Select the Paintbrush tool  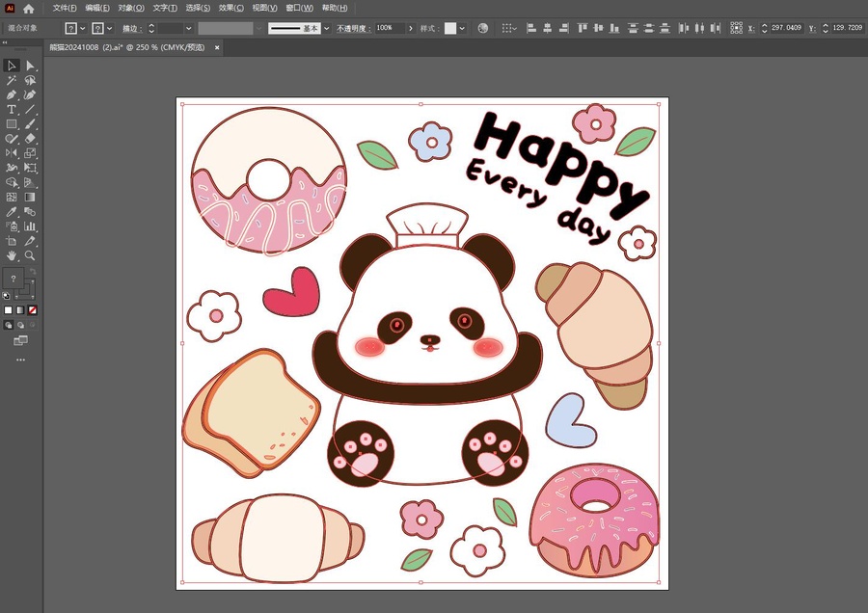coord(31,124)
